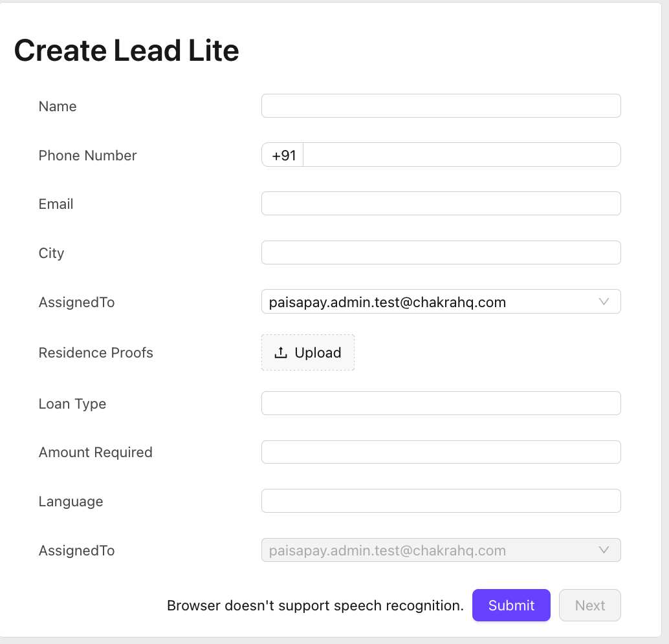
Task: Click the greyed-out Next button
Action: (x=589, y=606)
